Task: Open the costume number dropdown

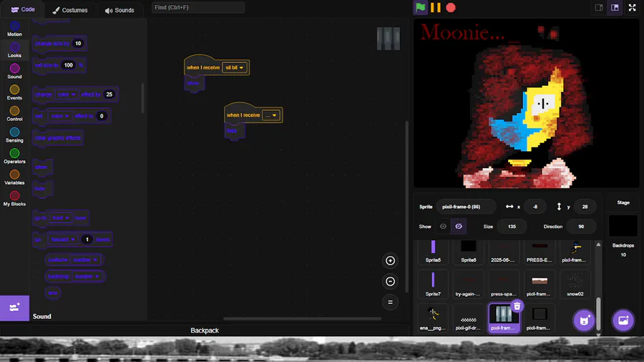Action: coord(84,260)
